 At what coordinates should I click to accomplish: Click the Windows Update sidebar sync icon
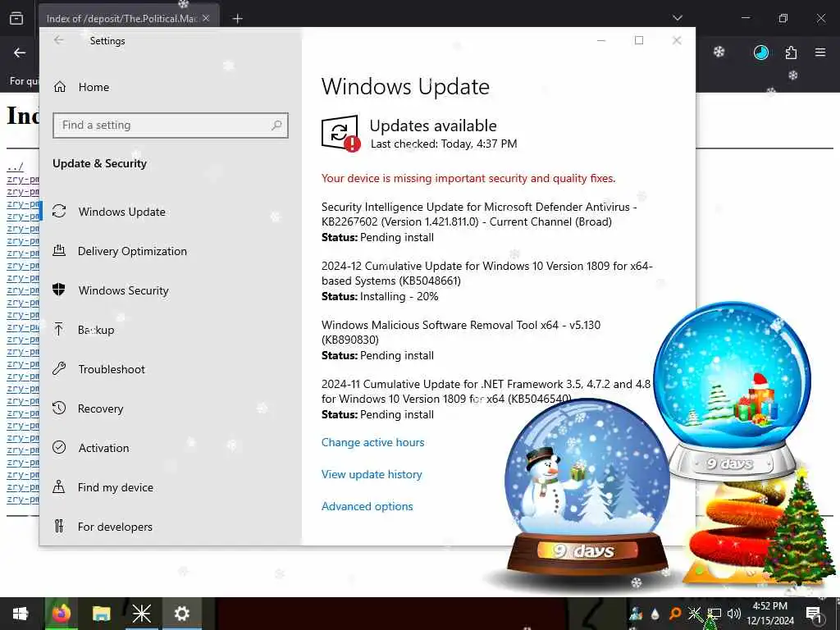[59, 211]
